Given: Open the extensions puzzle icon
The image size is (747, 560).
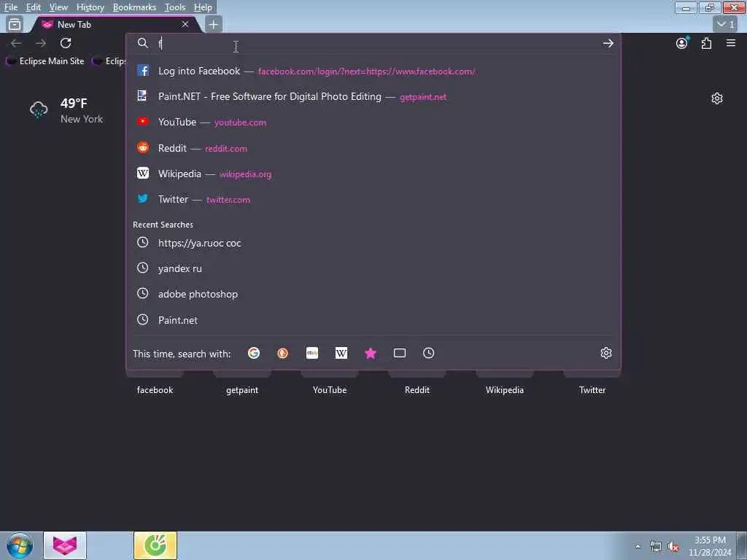Looking at the screenshot, I should point(706,43).
